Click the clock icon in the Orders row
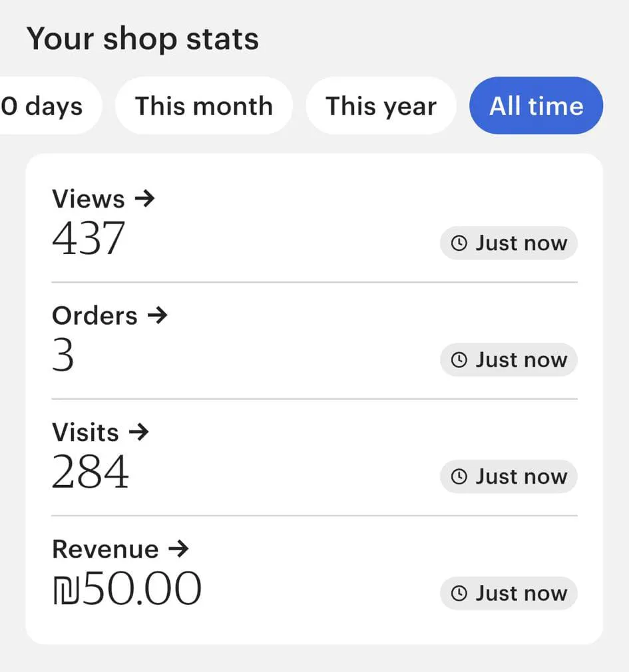629x672 pixels. [x=459, y=360]
